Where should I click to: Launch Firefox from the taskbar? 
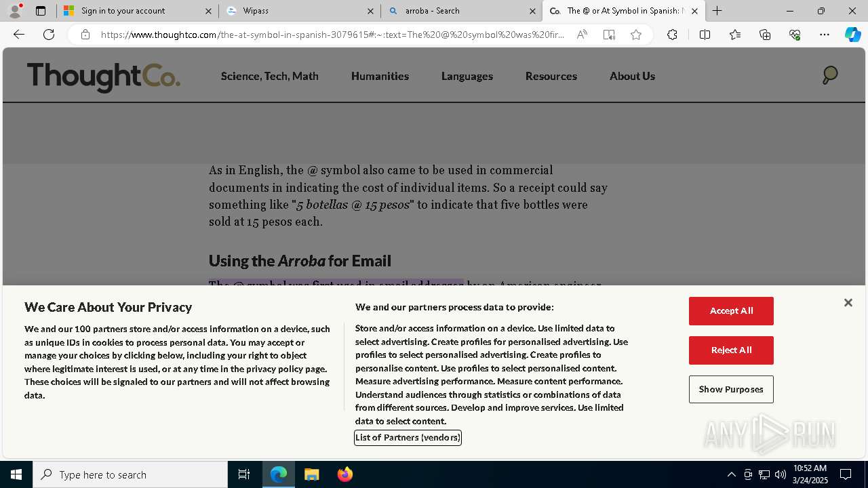[x=345, y=474]
